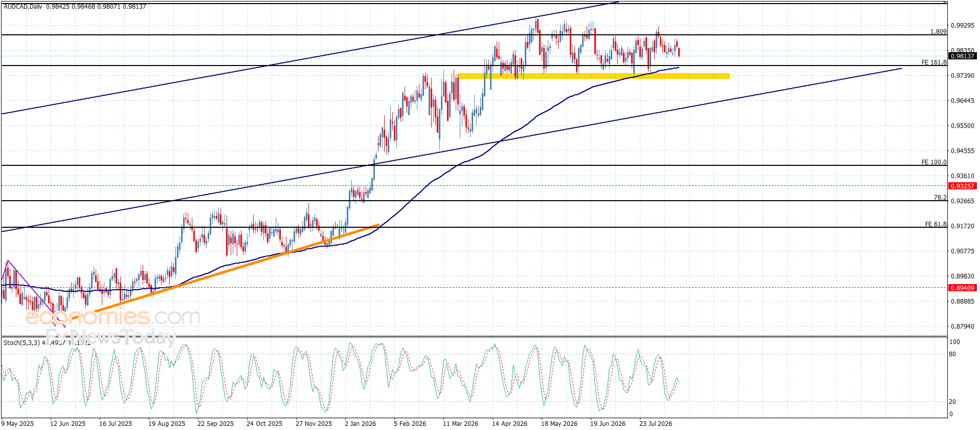Select the 78.2 Fibonacci level label
This screenshot has width=980, height=430.
(940, 198)
